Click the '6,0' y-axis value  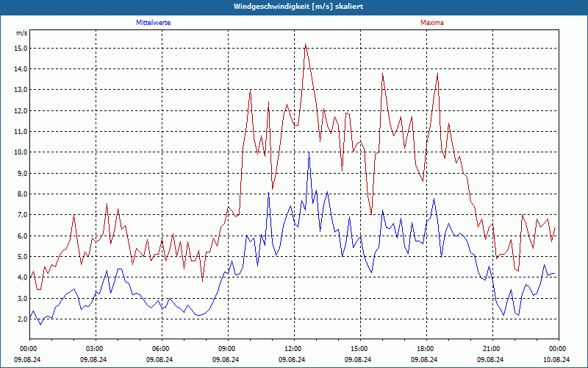[22, 236]
